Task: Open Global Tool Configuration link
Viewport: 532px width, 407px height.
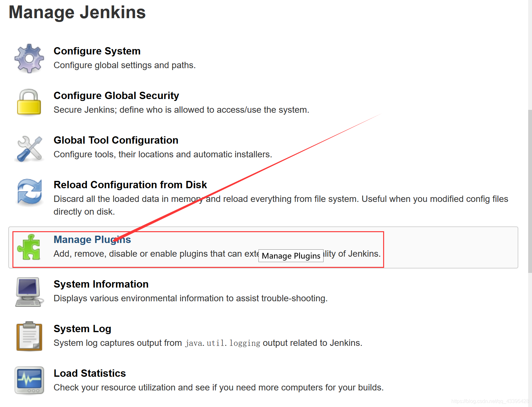Action: pos(116,140)
